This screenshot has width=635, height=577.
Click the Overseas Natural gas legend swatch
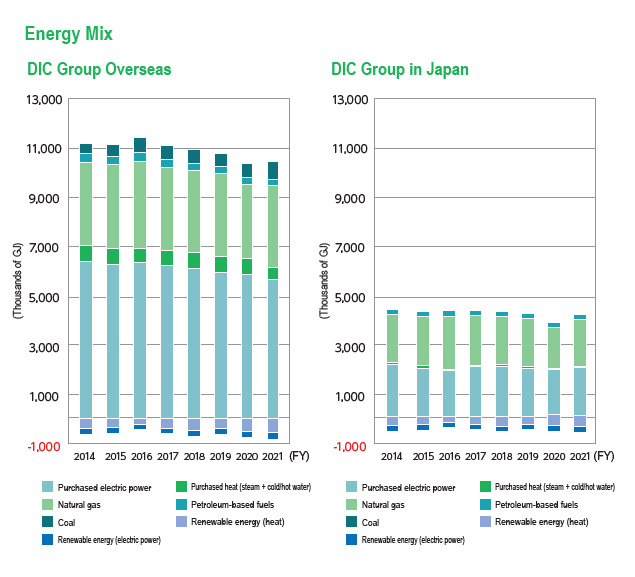pos(47,504)
